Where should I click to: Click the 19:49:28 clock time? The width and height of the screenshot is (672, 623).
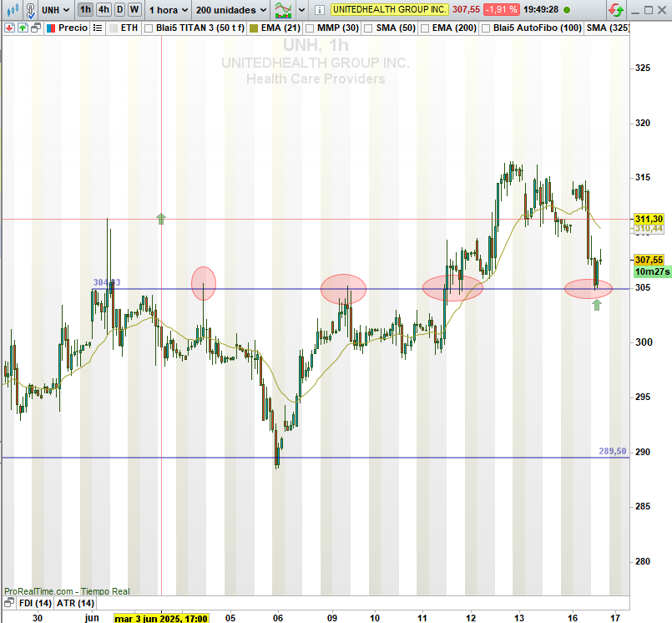tap(541, 9)
